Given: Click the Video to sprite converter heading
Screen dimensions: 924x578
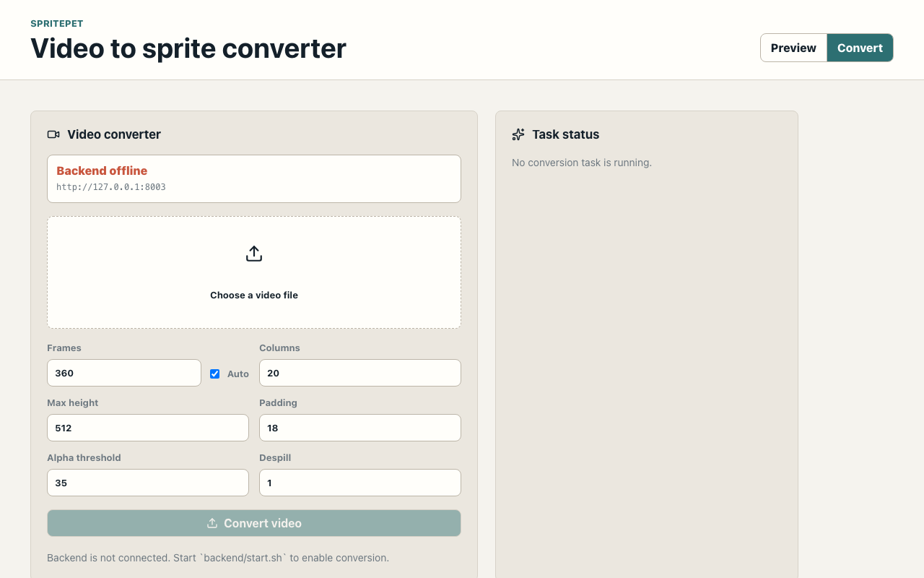Looking at the screenshot, I should pos(188,48).
